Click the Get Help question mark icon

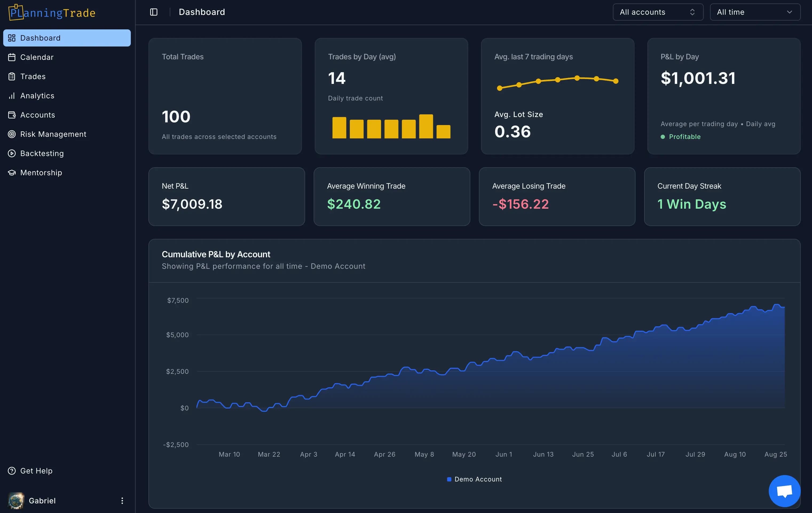click(12, 471)
